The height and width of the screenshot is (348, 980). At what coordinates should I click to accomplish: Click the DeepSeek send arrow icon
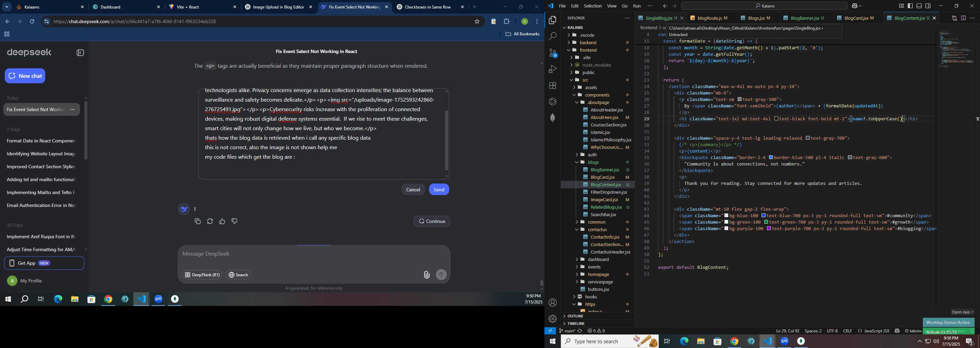click(x=441, y=275)
